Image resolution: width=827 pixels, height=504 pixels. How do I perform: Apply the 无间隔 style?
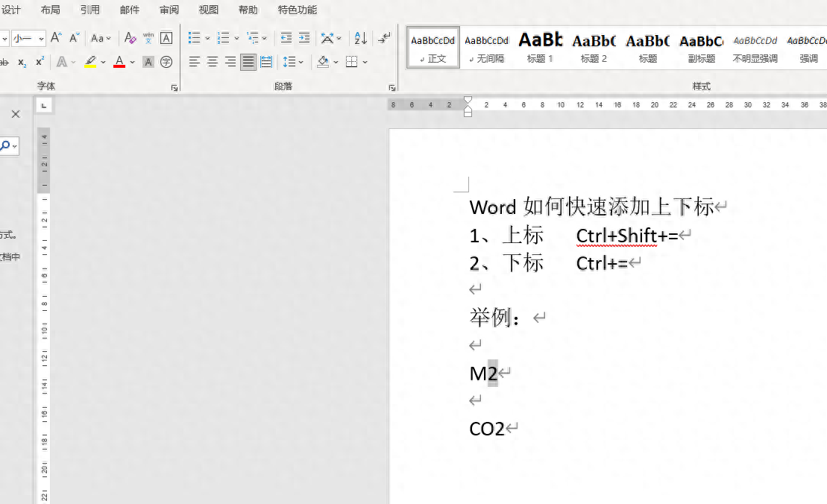point(486,48)
